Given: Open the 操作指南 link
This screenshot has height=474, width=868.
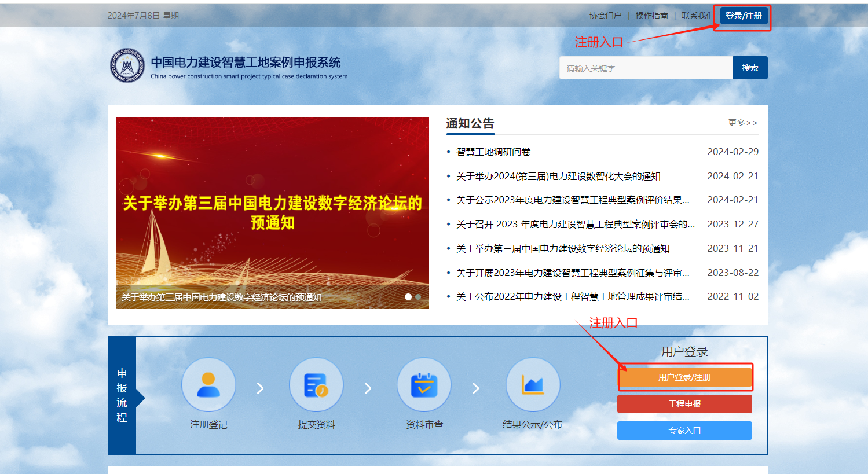Looking at the screenshot, I should pos(651,16).
